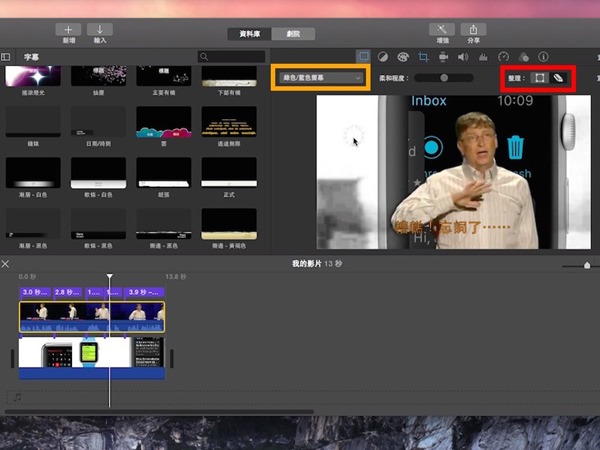Toggle the library sidebar visibility button
The width and height of the screenshot is (600, 450).
click(x=6, y=57)
